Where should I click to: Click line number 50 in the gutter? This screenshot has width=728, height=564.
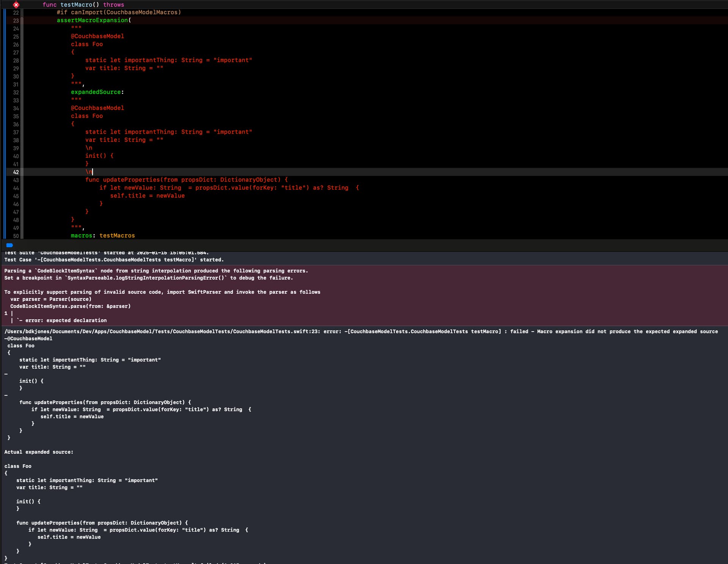click(x=16, y=236)
